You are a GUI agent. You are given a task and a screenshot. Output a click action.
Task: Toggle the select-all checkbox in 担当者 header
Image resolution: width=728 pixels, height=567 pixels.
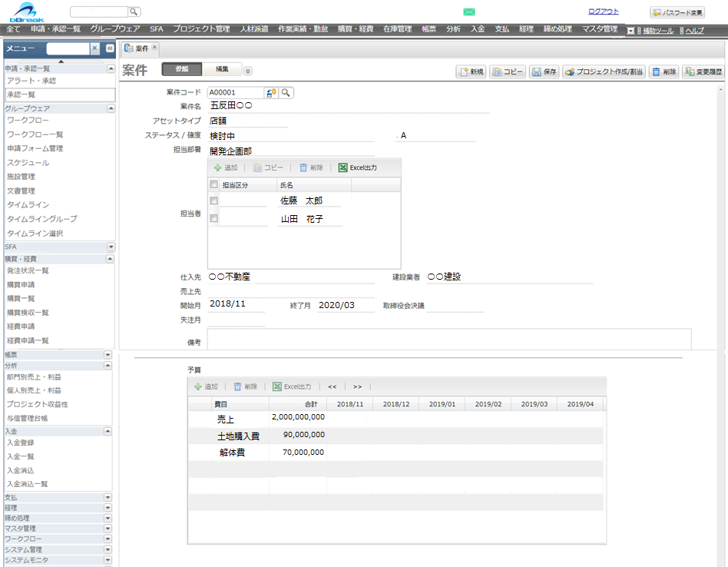[214, 185]
